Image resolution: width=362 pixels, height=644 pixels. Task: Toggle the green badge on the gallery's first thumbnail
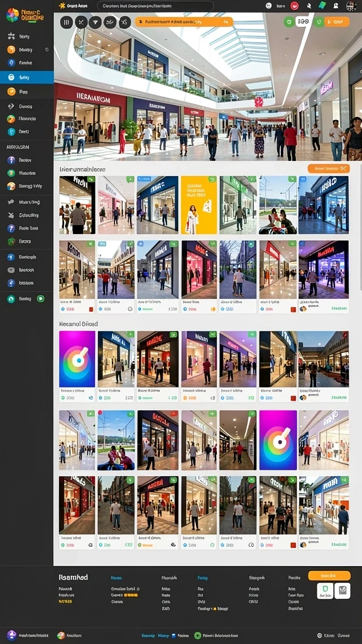tap(91, 179)
